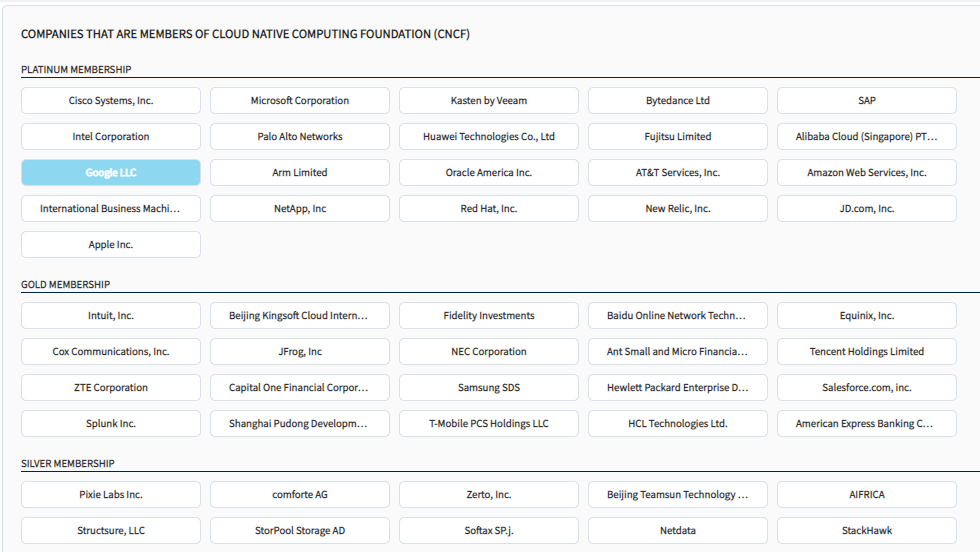Screen dimensions: 980x552
Task: Open International Business Machines entry
Action: click(x=111, y=209)
